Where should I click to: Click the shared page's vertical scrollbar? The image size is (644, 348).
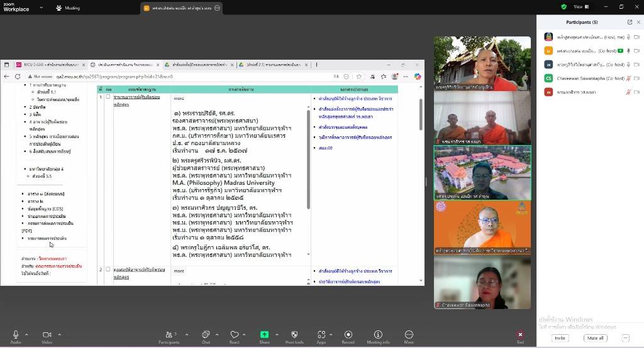(x=421, y=115)
